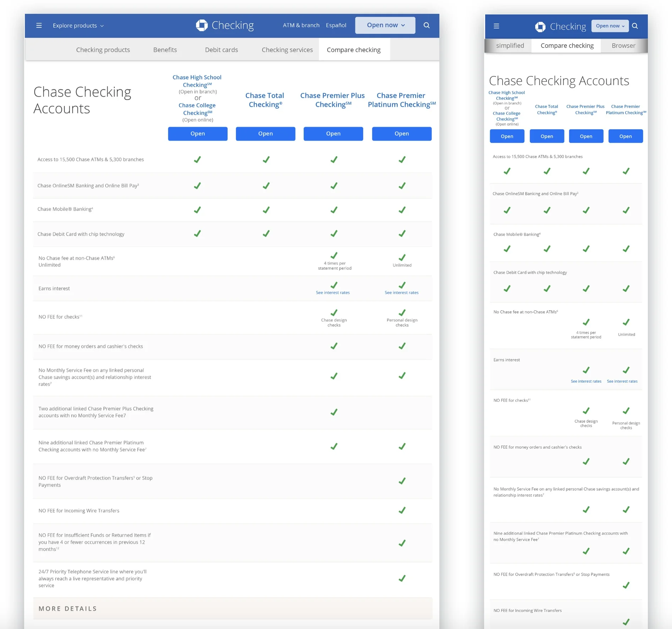Click 'NO FEE for Insufficient Funds' row text

[94, 542]
